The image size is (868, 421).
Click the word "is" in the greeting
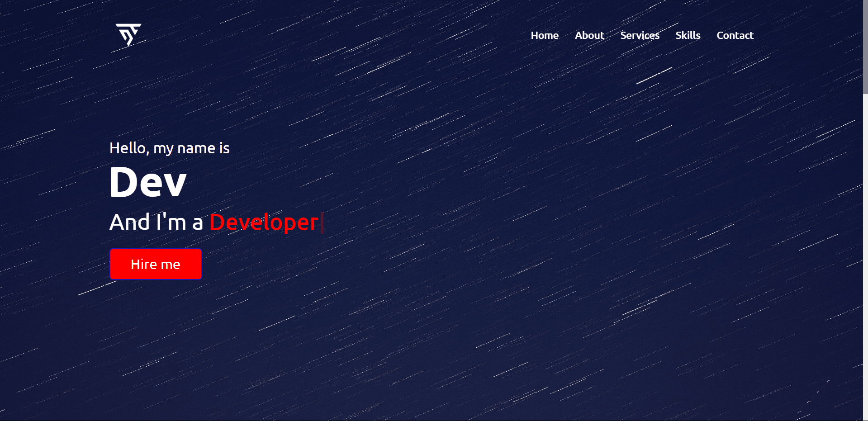[224, 148]
